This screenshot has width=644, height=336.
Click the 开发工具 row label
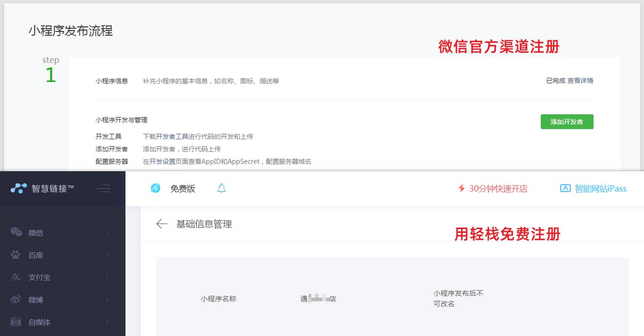[x=108, y=136]
